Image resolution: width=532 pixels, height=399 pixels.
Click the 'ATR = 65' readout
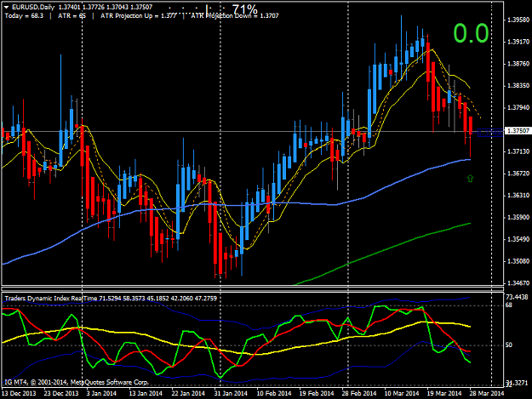coord(72,15)
